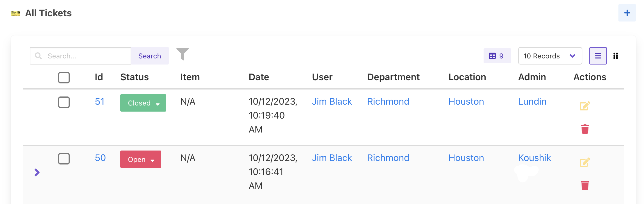This screenshot has height=204, width=644.
Task: Click the plus icon to add ticket
Action: [627, 13]
